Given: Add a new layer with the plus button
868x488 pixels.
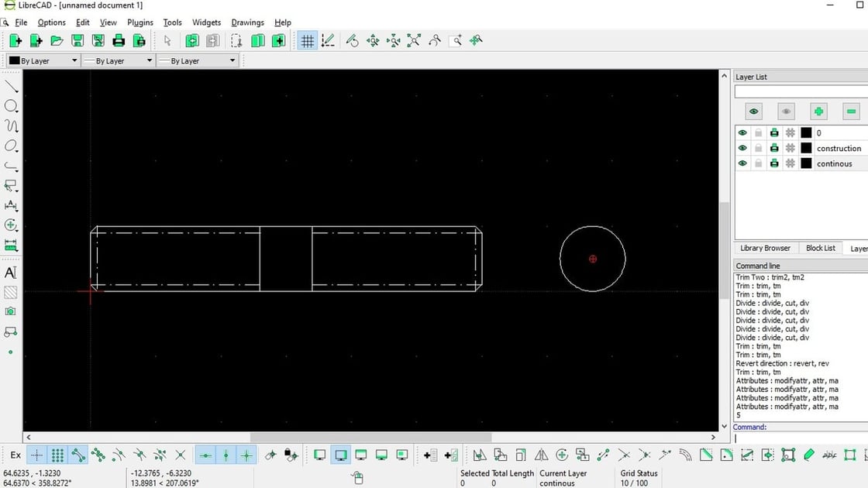Looking at the screenshot, I should pos(818,111).
